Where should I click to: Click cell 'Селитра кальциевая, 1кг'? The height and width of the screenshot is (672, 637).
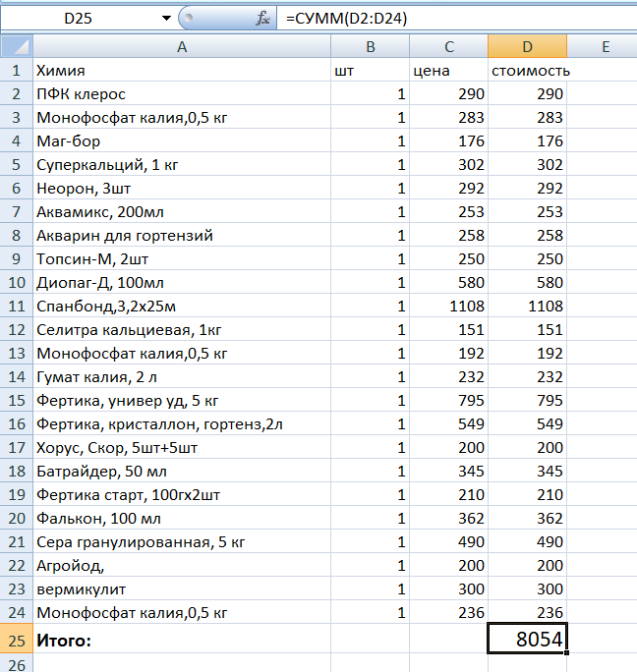tap(182, 329)
